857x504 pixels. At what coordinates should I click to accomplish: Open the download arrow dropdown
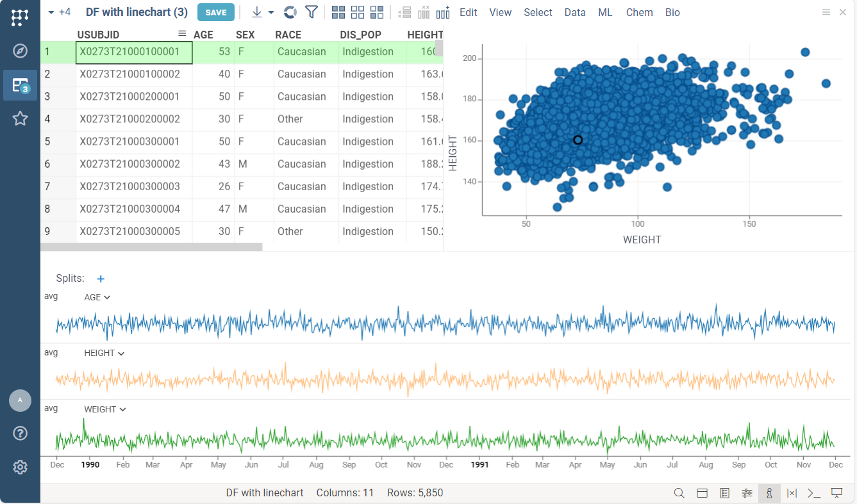tap(262, 12)
